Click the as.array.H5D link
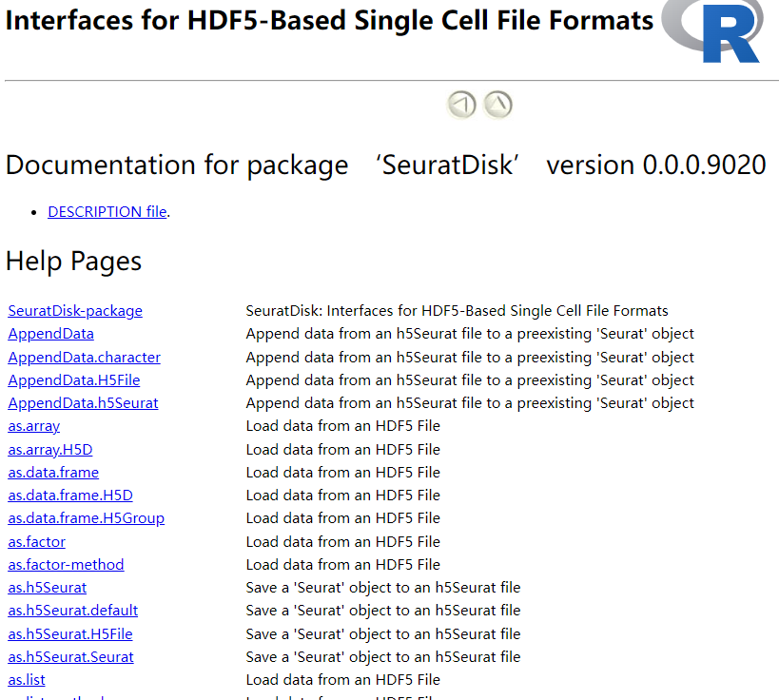 coord(50,450)
